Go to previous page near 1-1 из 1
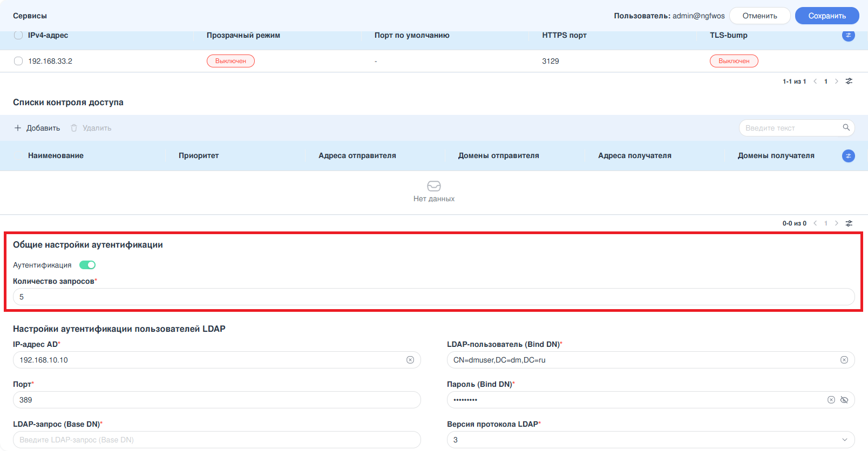This screenshot has width=868, height=451. coord(815,81)
